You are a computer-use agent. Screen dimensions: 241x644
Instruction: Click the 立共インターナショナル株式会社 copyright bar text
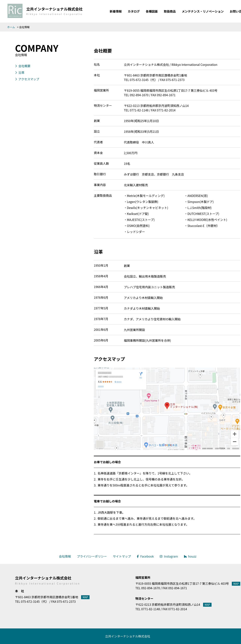pyautogui.click(x=128, y=636)
